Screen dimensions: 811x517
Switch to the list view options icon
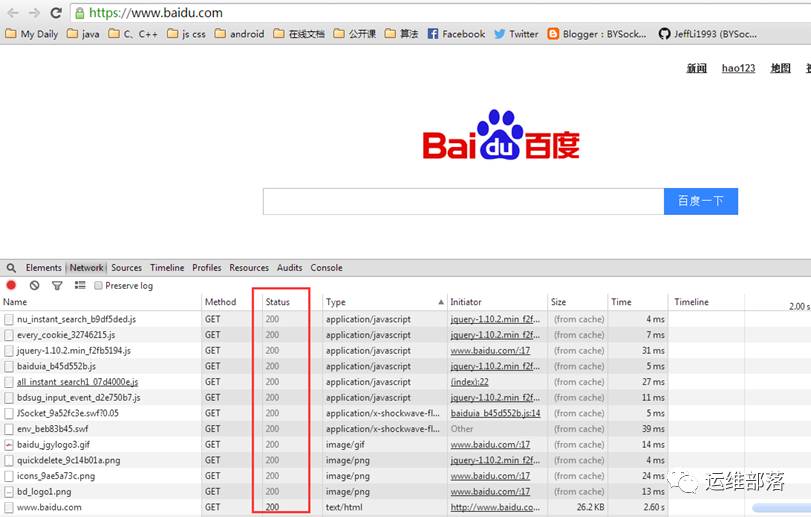point(79,286)
